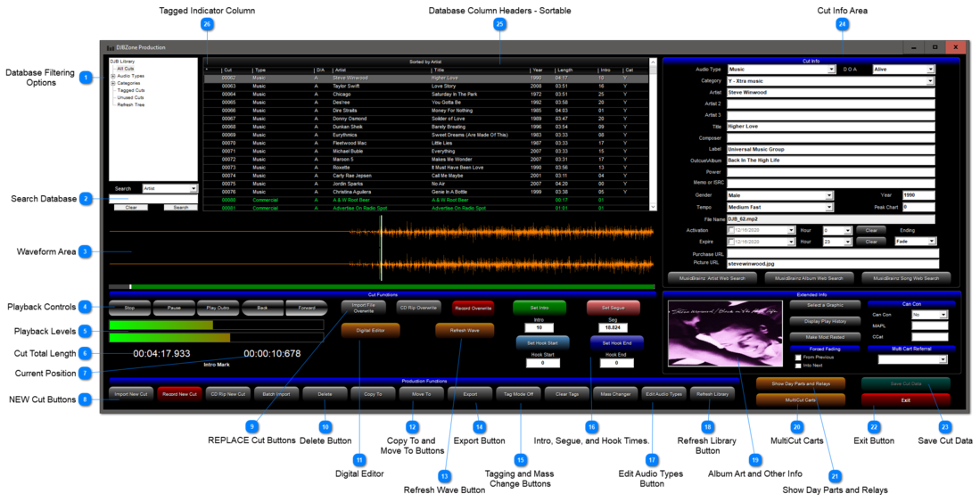Click the red Record Overwrite button
The image size is (980, 502).
click(x=474, y=308)
